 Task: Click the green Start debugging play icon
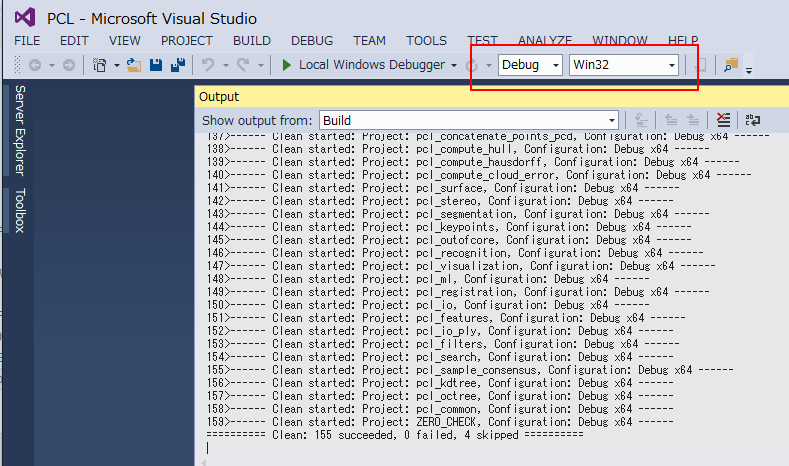coord(286,65)
